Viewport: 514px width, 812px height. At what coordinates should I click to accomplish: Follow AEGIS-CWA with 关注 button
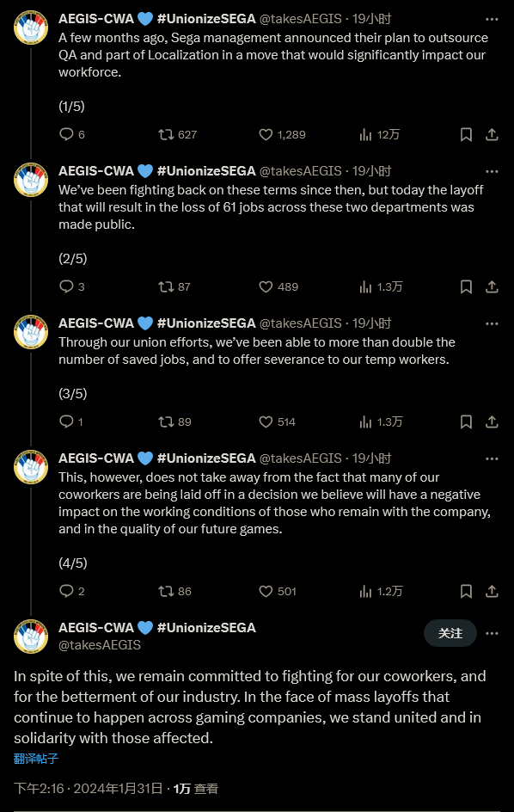coord(450,633)
